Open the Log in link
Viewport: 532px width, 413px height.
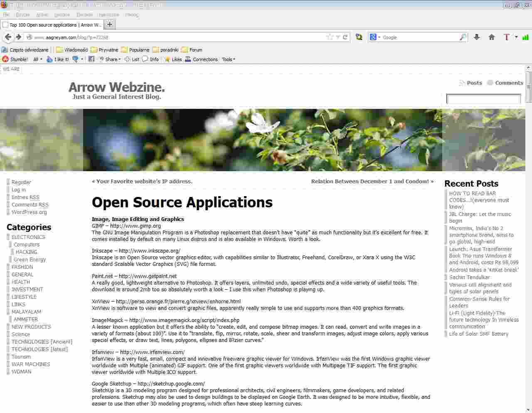19,189
